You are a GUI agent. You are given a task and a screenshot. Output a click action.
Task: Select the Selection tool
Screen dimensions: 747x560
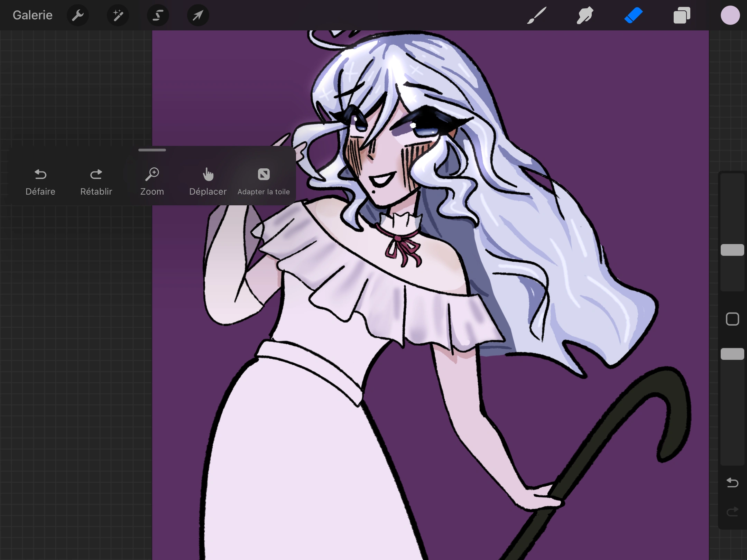coord(158,15)
